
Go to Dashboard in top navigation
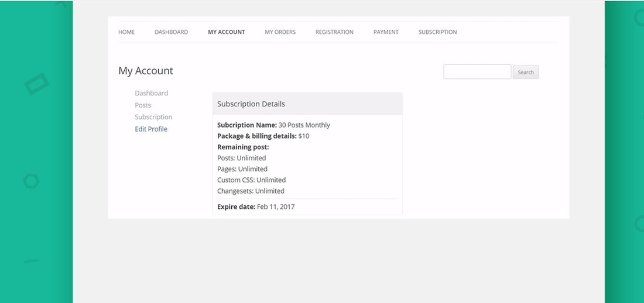point(172,32)
